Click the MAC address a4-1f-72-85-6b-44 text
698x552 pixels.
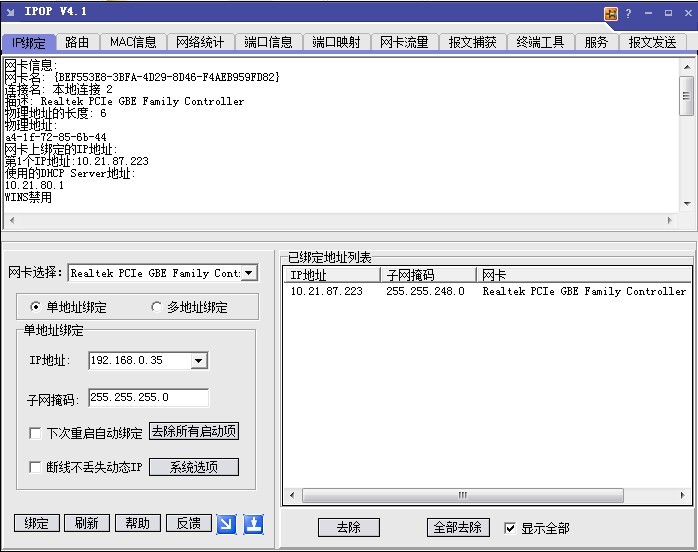pyautogui.click(x=56, y=137)
